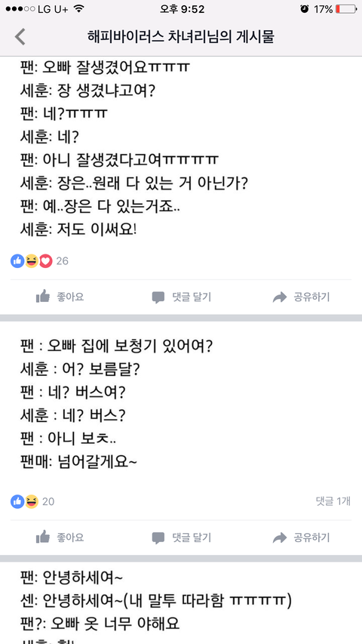
Task: Tap the alarm clock status icon
Action: point(304,9)
